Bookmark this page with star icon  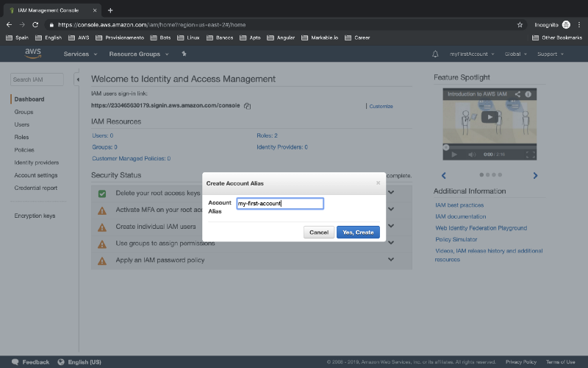(x=520, y=25)
